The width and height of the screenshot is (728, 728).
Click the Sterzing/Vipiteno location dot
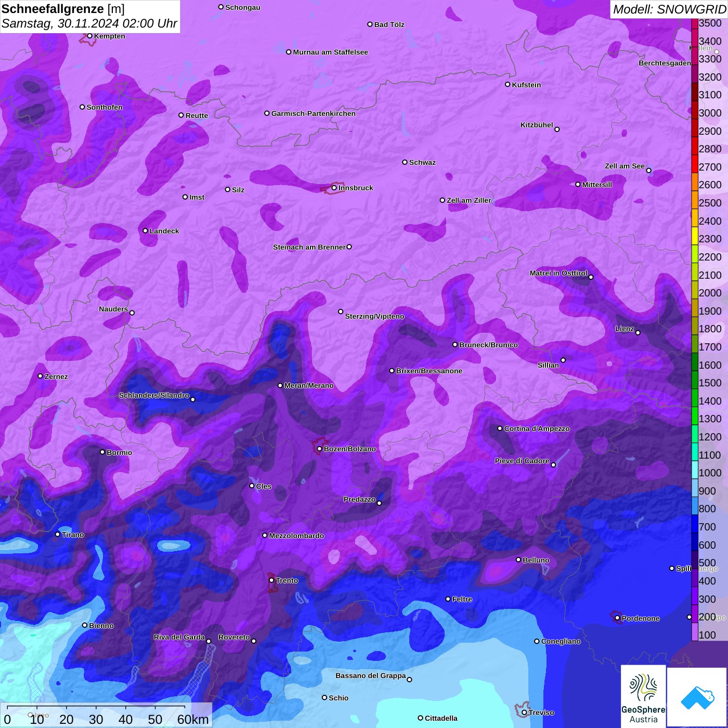(341, 311)
